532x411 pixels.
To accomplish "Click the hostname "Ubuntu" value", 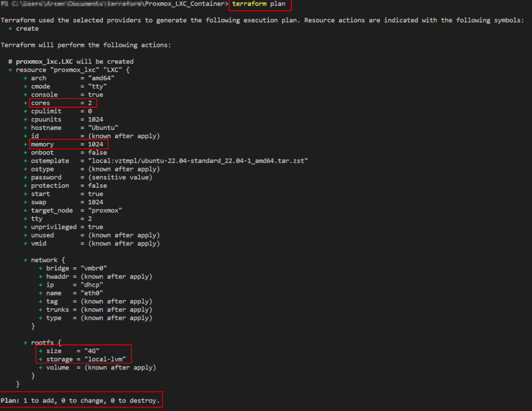I will point(103,128).
